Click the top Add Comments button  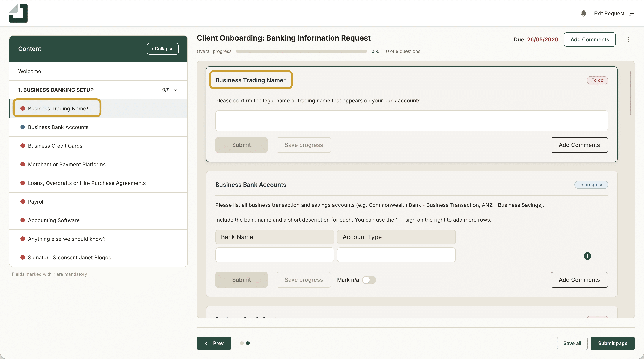point(590,39)
